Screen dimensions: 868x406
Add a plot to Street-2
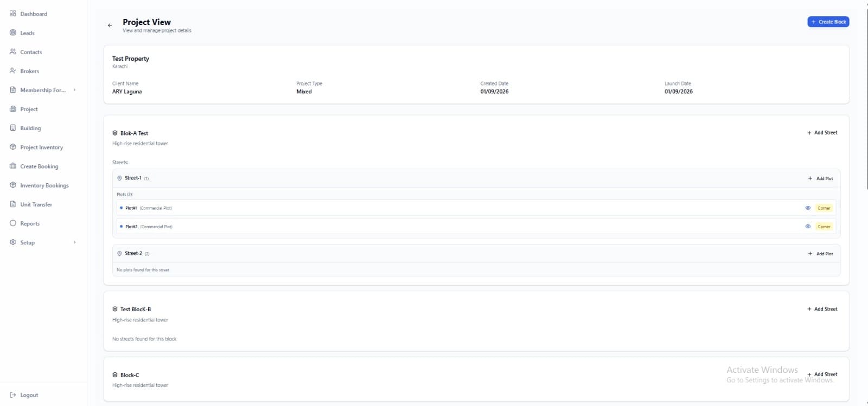pyautogui.click(x=821, y=254)
